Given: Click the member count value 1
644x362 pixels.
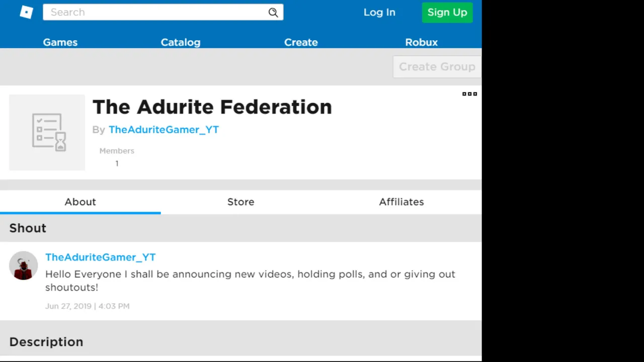Looking at the screenshot, I should (x=117, y=163).
